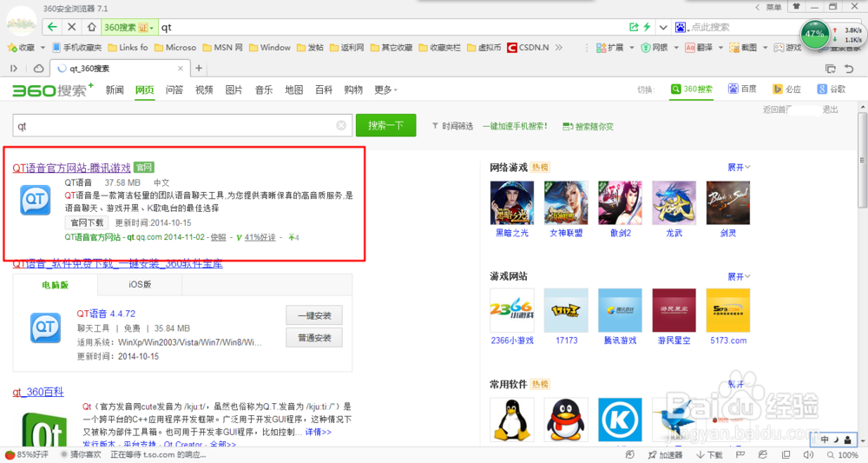Switch to the 图片 search category

point(234,89)
